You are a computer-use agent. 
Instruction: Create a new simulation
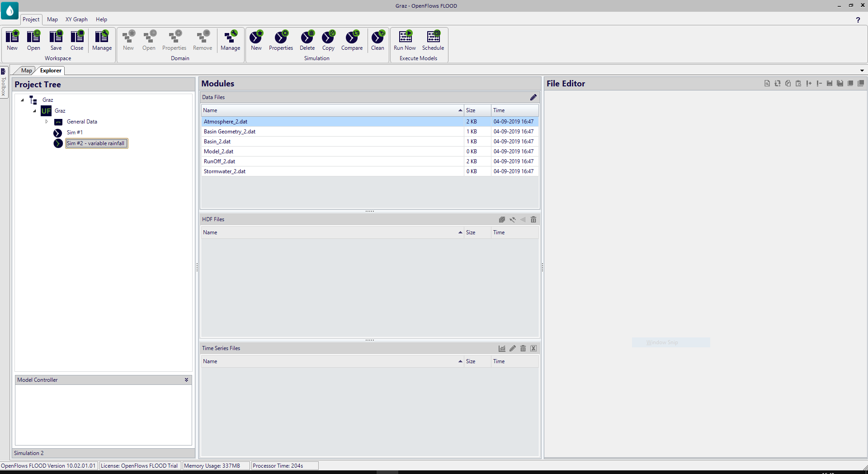256,40
